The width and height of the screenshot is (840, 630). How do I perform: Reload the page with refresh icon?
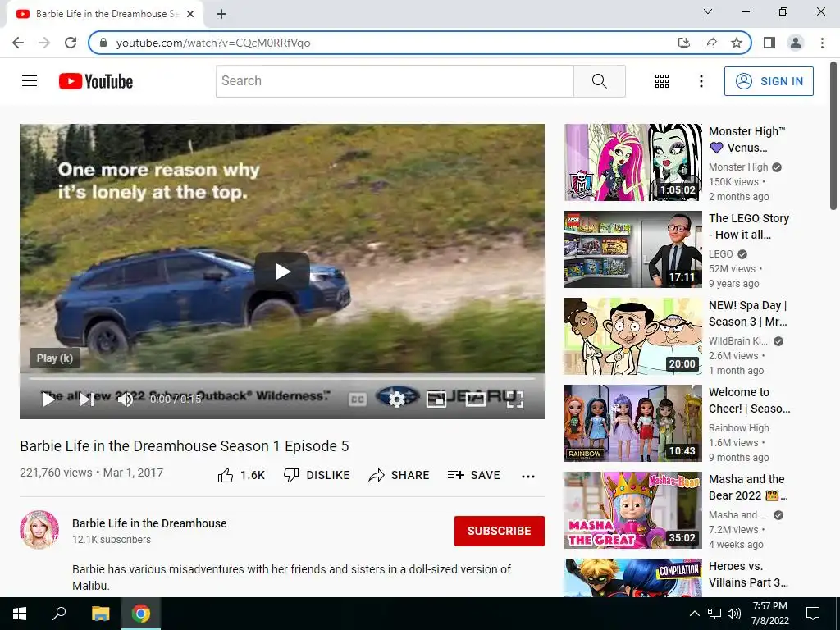click(x=71, y=43)
